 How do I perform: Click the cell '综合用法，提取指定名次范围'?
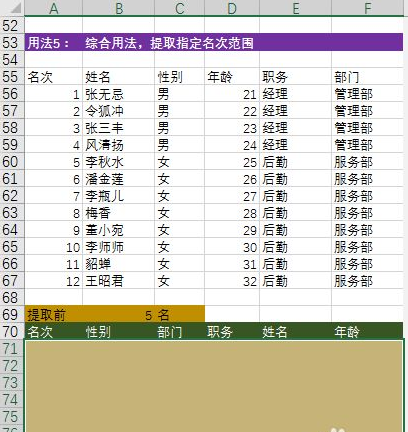click(169, 43)
